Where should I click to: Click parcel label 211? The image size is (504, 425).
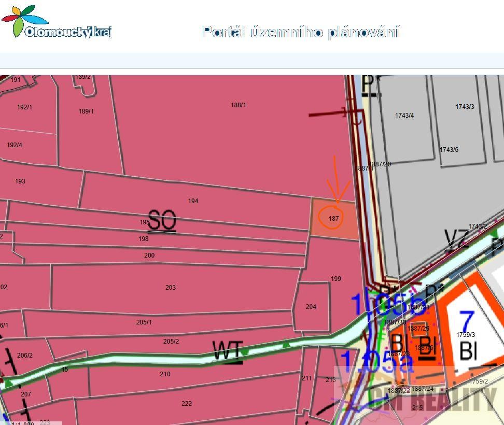[x=306, y=378]
